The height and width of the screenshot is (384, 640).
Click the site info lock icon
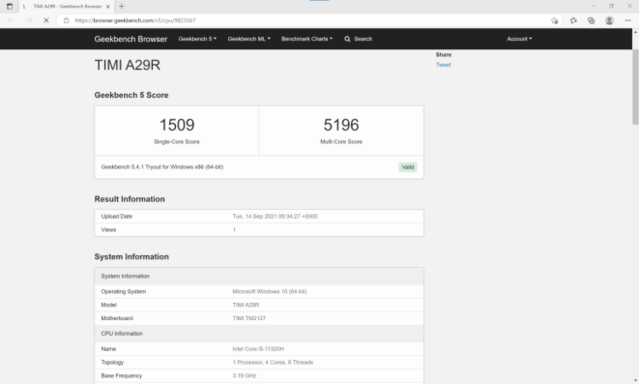67,20
